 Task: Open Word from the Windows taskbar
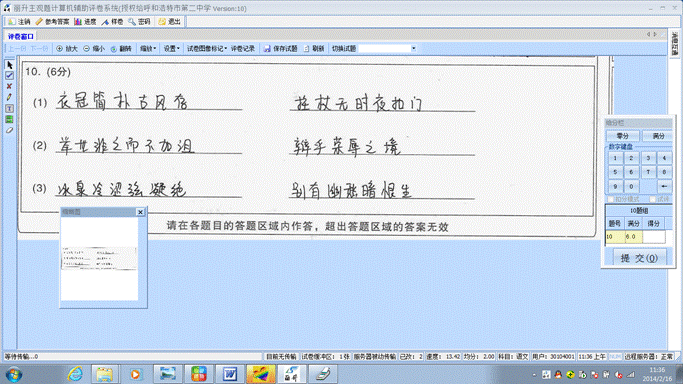coord(230,374)
